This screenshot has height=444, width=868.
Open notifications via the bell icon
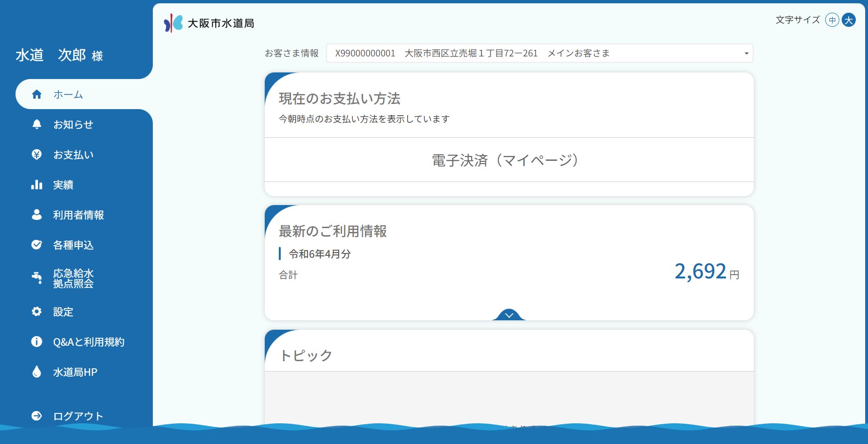pos(37,124)
